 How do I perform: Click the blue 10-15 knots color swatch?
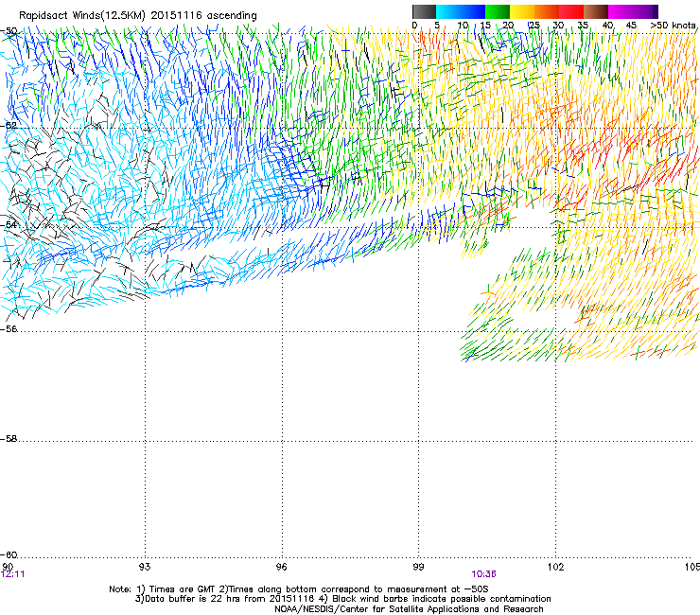tap(473, 11)
